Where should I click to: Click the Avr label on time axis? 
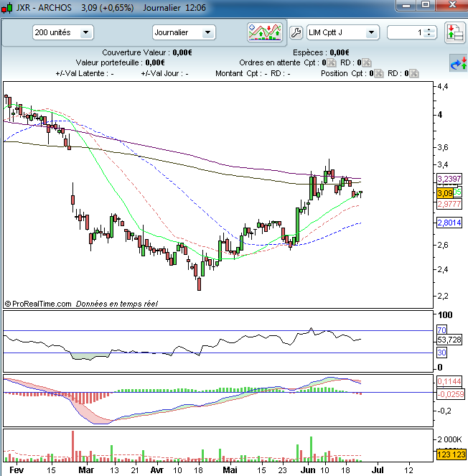coord(157,470)
